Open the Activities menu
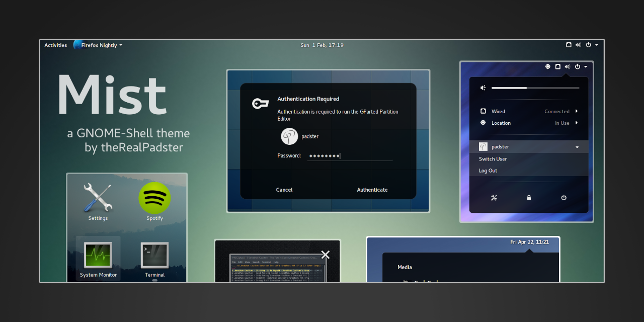644x322 pixels. (55, 45)
